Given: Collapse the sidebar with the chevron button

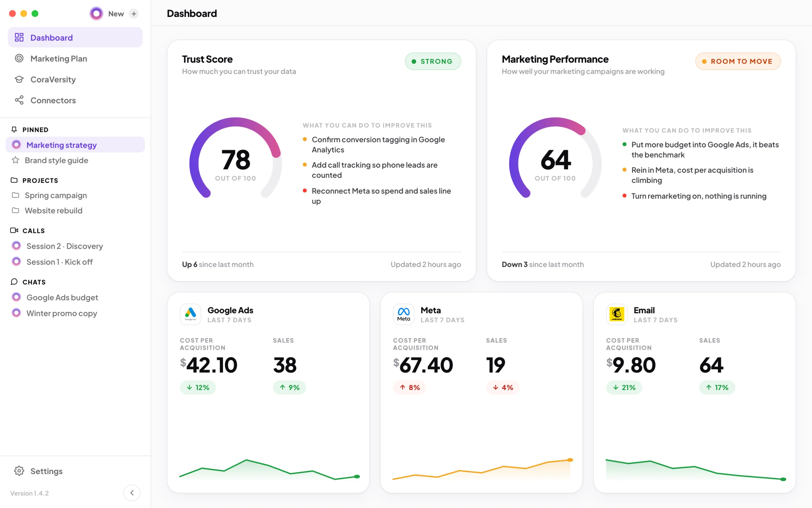Looking at the screenshot, I should [132, 493].
